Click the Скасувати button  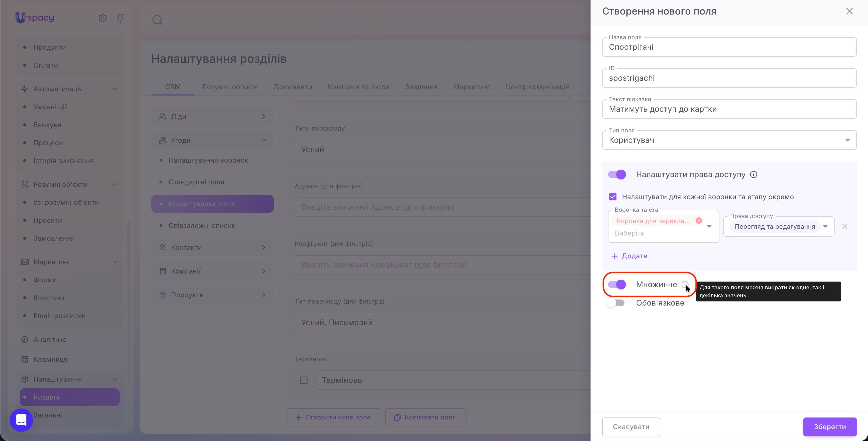point(631,427)
